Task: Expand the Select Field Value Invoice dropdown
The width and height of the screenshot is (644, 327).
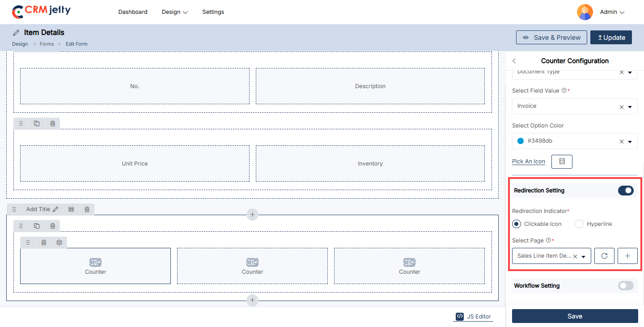Action: pos(630,107)
